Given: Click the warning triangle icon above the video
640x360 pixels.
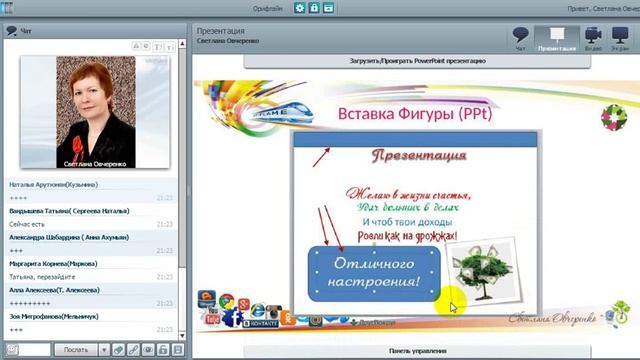Looking at the screenshot, I should click(x=136, y=46).
